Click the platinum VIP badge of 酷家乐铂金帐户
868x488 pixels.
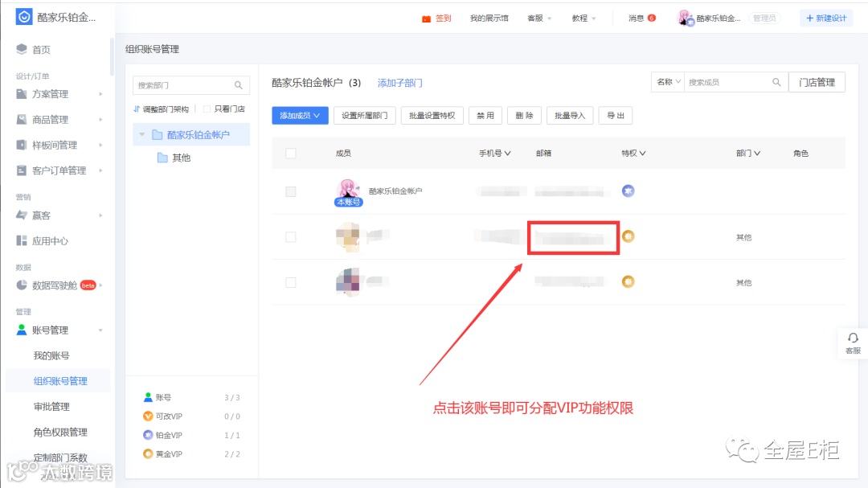tap(628, 191)
